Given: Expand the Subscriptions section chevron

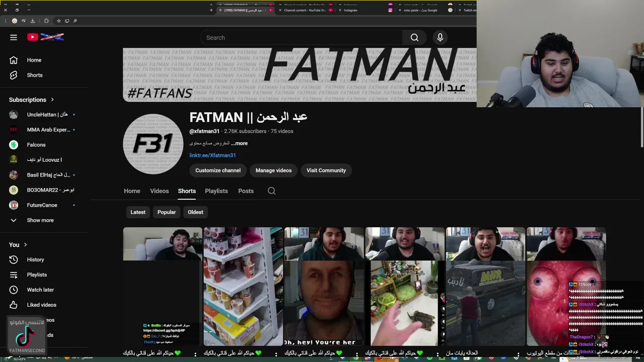Looking at the screenshot, I should (52, 100).
